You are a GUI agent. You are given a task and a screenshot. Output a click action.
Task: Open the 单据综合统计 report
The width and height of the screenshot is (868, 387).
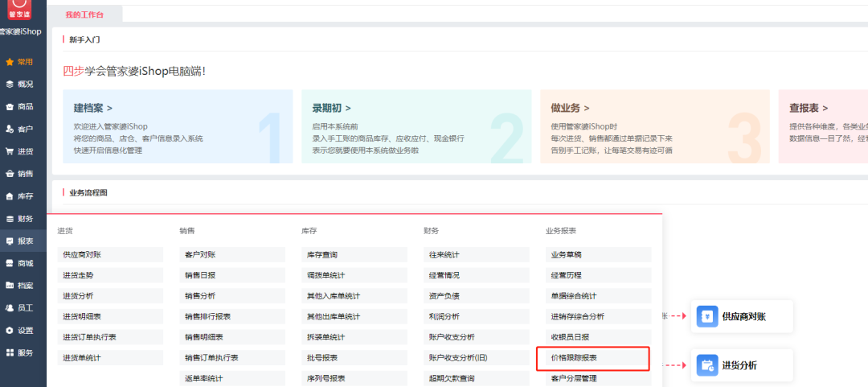point(599,295)
